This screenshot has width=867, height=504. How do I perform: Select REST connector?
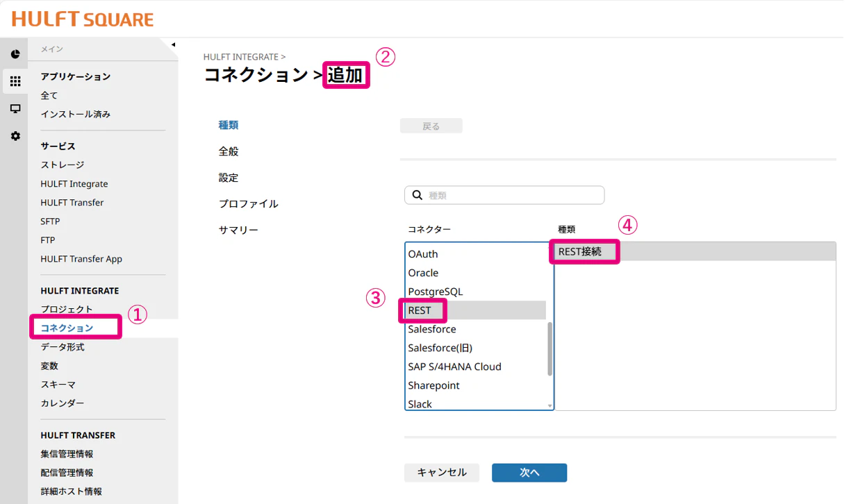click(475, 310)
